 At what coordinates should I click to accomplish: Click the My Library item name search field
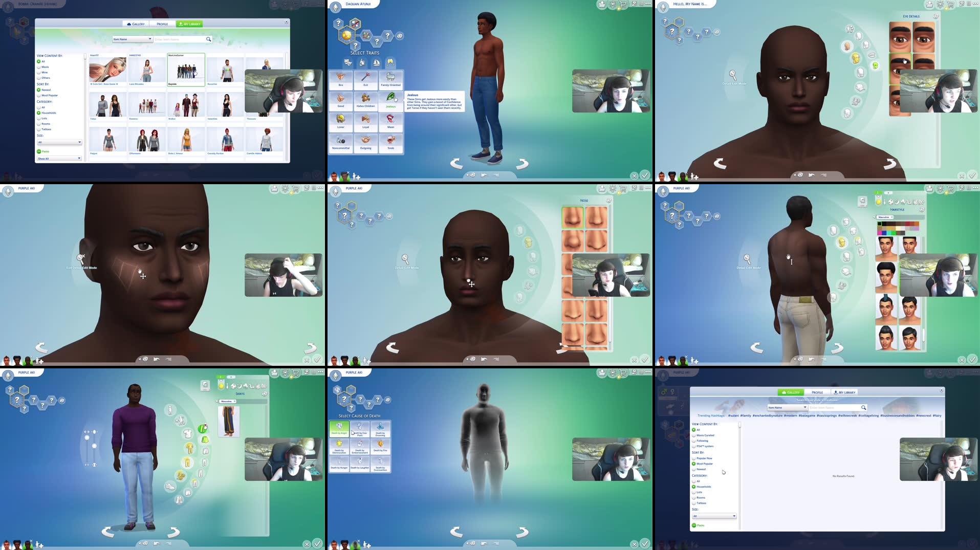tap(180, 39)
